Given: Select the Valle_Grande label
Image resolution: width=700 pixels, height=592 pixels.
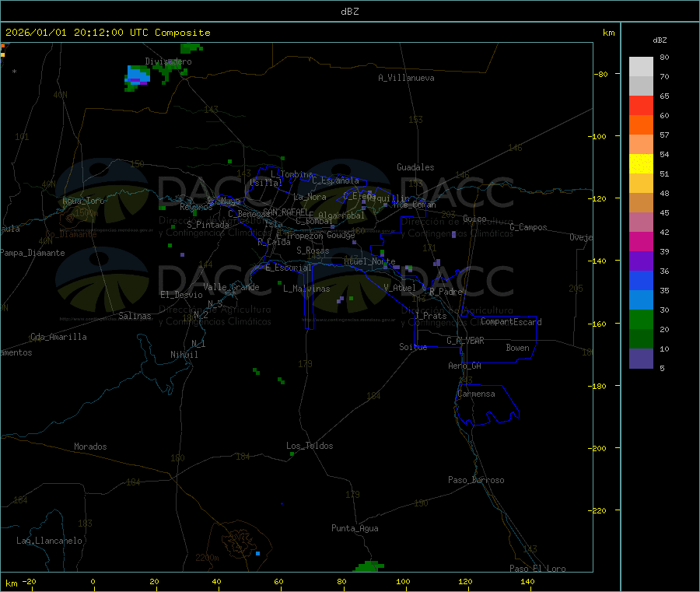Looking at the screenshot, I should [x=231, y=287].
